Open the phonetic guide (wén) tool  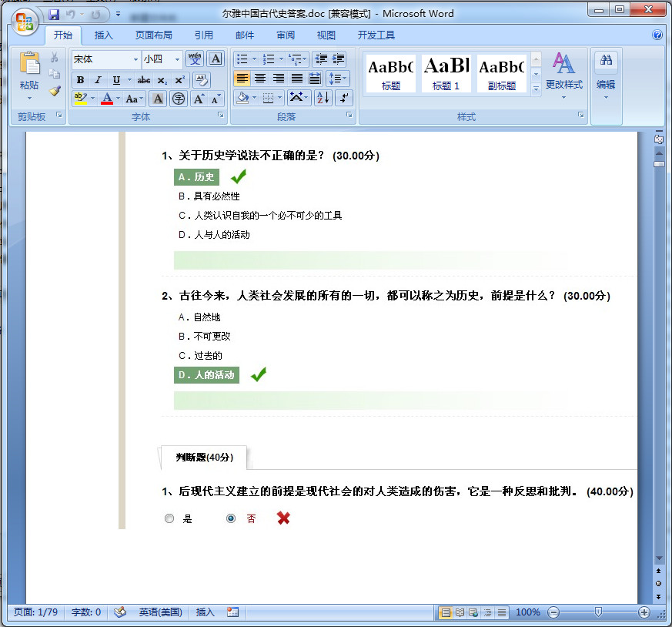tap(195, 59)
